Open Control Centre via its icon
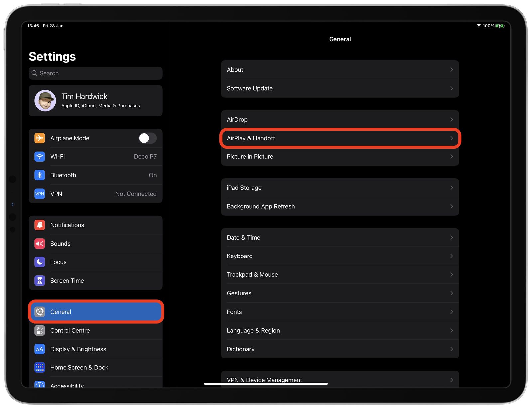The height and width of the screenshot is (409, 532). 39,330
